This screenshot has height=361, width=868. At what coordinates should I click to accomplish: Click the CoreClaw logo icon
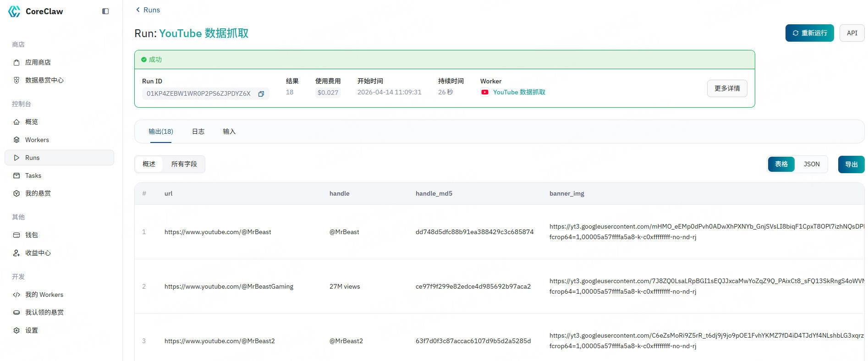tap(15, 11)
